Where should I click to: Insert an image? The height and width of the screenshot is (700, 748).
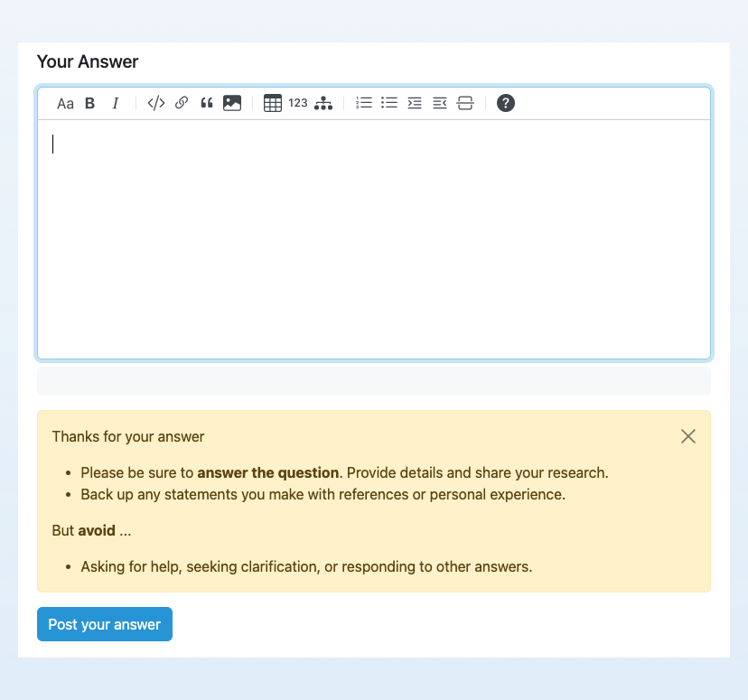pyautogui.click(x=232, y=103)
